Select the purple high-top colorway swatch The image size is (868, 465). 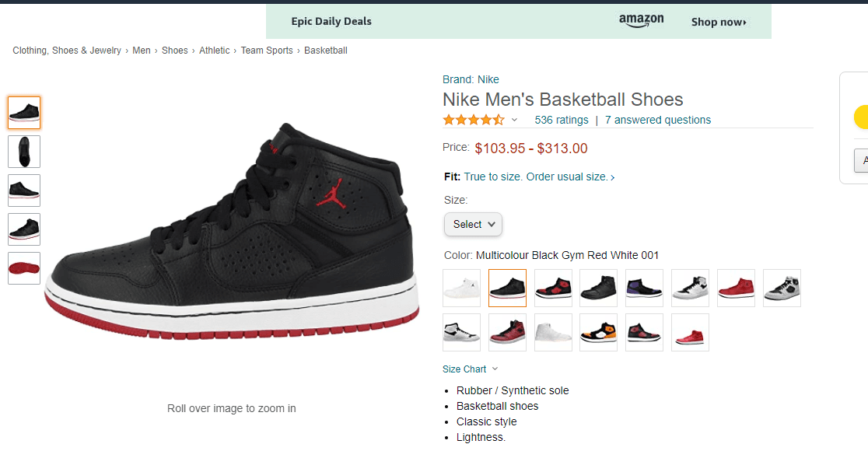coord(644,288)
